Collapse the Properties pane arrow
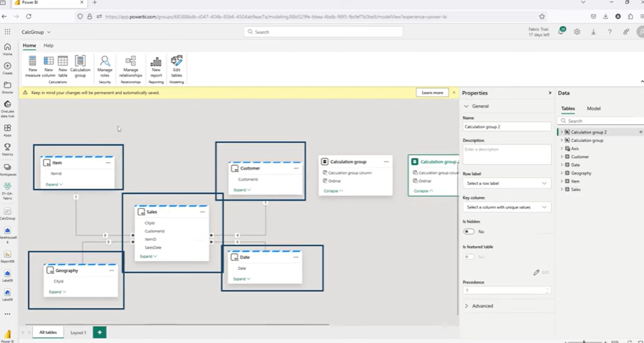644x343 pixels. (550, 93)
